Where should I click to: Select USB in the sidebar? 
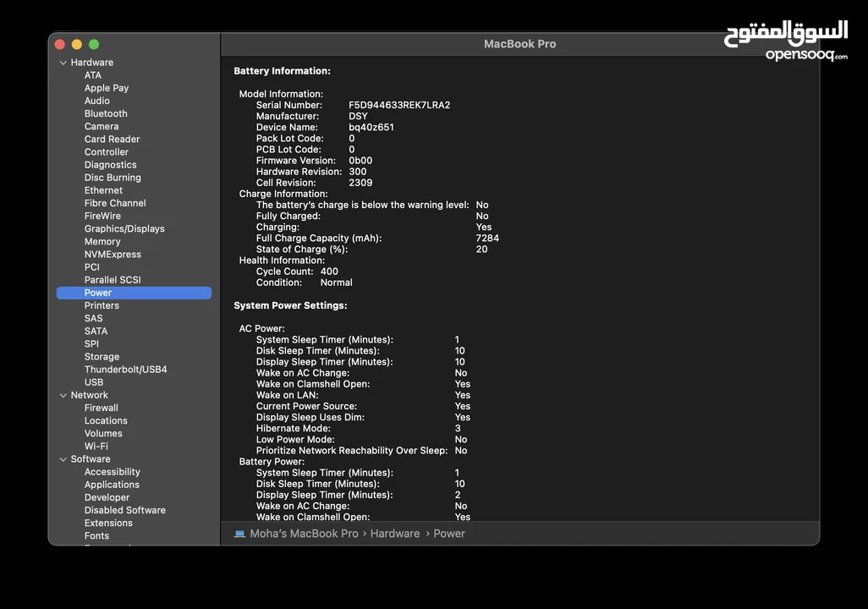(94, 382)
